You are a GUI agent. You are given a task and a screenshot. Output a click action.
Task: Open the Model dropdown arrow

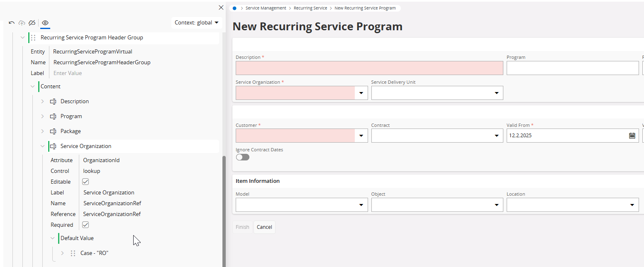361,205
